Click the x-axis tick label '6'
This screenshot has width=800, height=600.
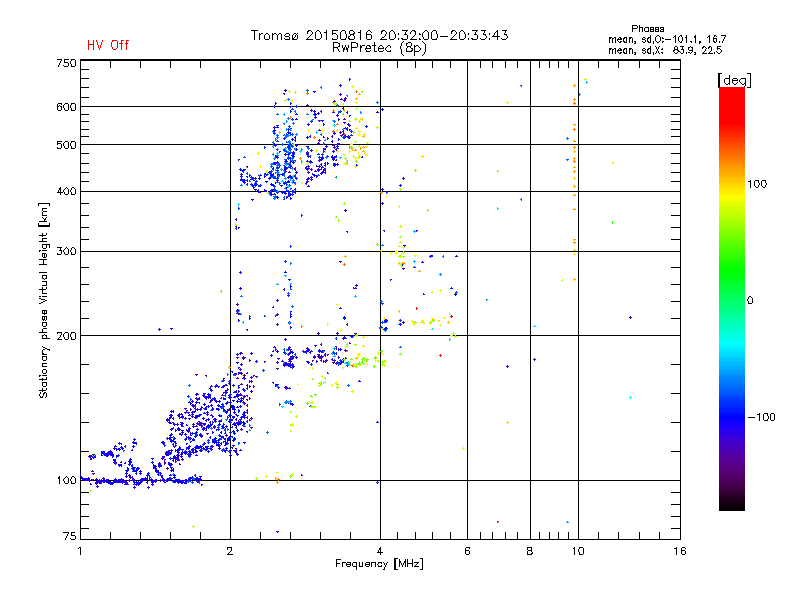coord(467,551)
